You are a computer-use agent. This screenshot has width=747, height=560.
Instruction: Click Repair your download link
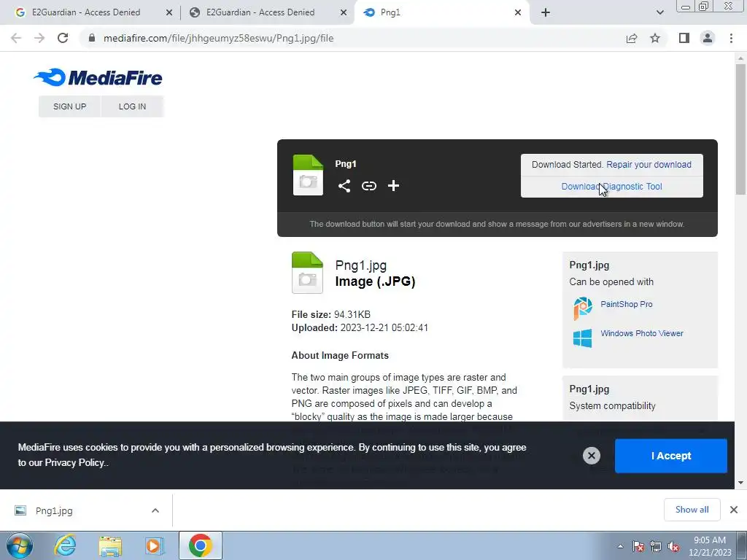[649, 164]
